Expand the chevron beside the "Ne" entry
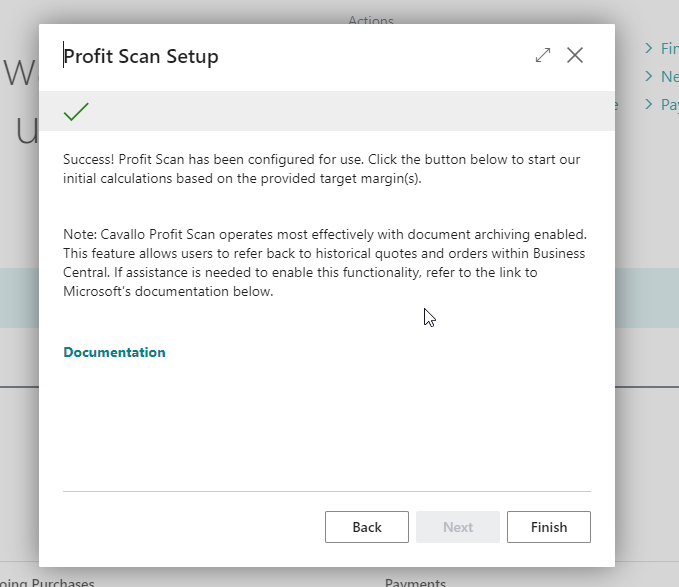Viewport: 679px width, 587px height. click(x=650, y=76)
